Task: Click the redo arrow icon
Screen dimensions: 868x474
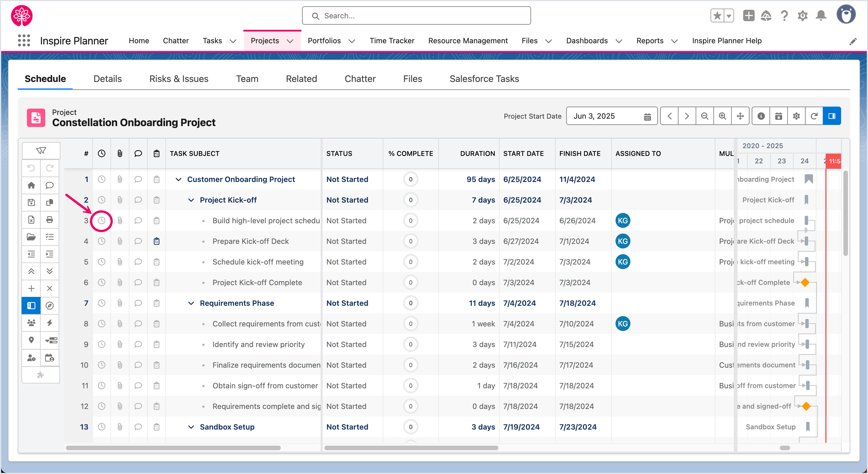Action: [50, 168]
